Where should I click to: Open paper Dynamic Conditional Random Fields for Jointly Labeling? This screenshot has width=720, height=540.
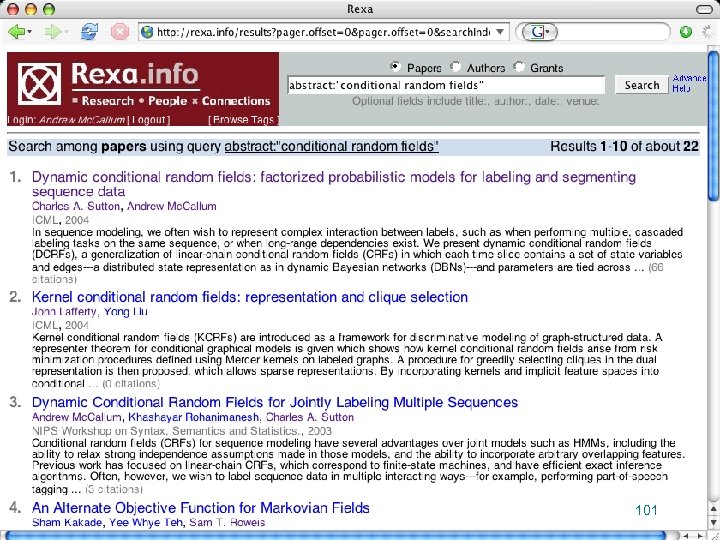[275, 402]
